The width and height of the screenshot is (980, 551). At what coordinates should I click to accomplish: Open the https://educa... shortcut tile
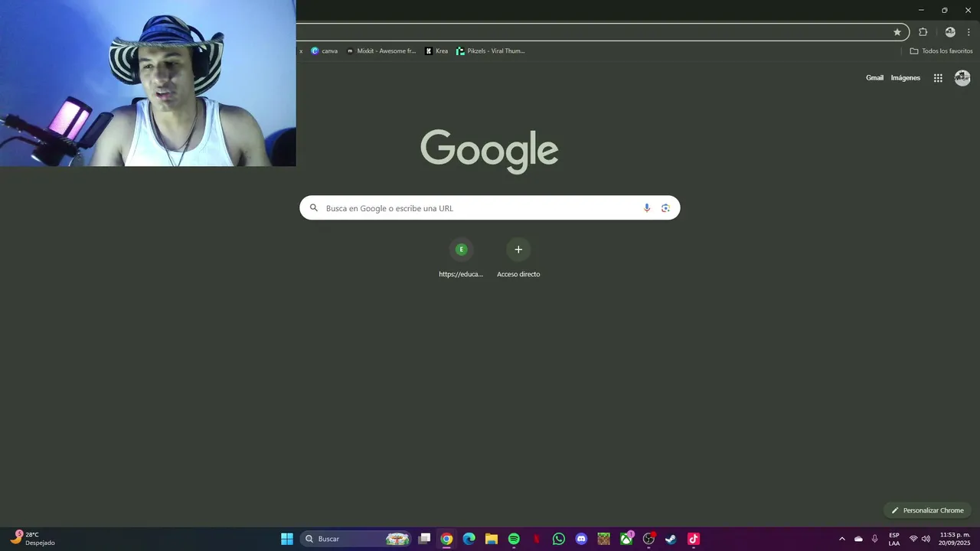pos(461,259)
